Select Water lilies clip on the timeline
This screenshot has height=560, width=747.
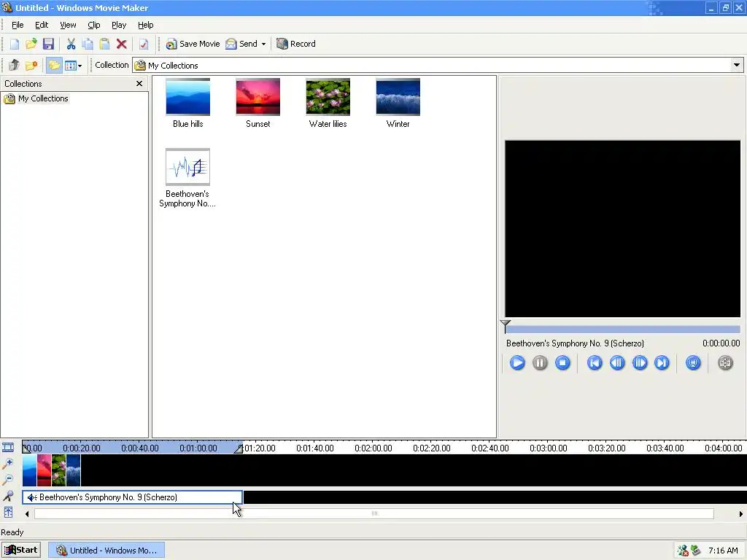tap(58, 470)
